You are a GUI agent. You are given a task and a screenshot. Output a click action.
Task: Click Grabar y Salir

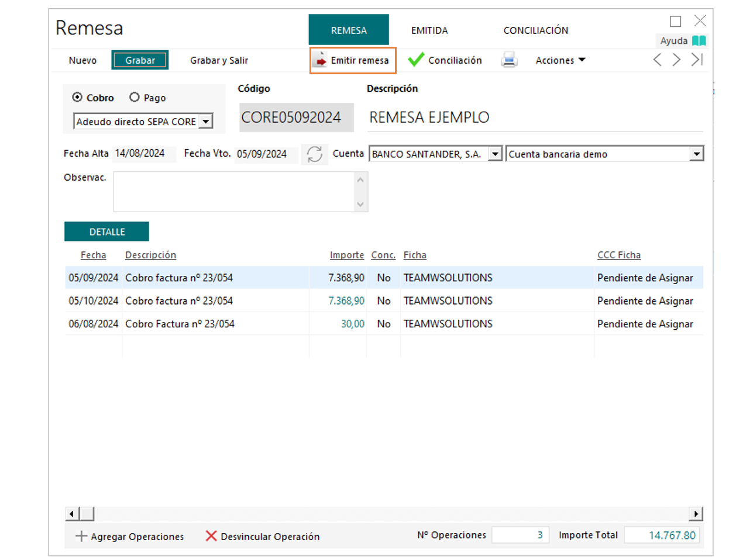219,60
